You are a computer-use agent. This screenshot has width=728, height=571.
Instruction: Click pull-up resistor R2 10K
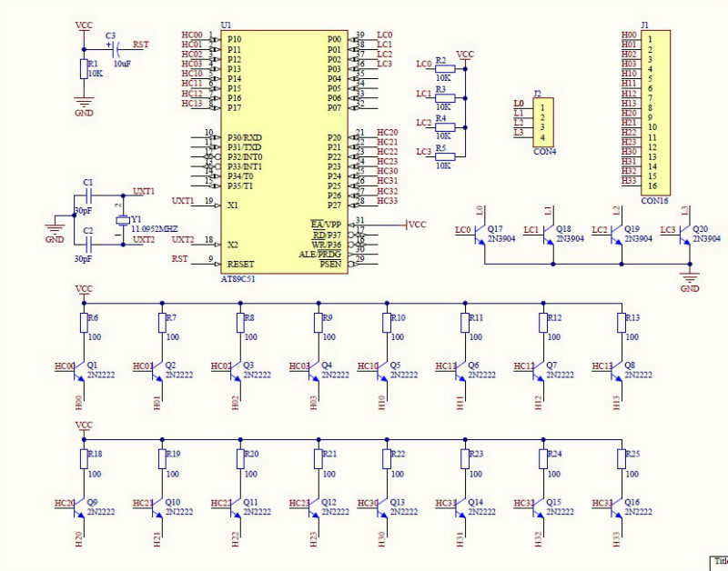click(443, 68)
